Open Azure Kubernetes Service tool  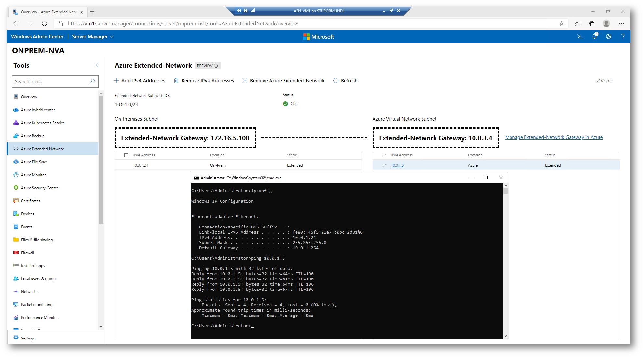click(x=53, y=123)
